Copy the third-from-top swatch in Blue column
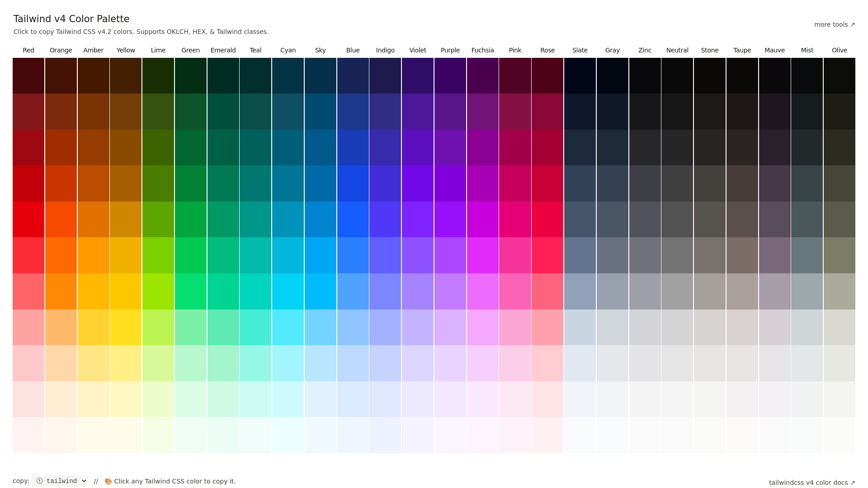The image size is (868, 488). click(x=353, y=148)
